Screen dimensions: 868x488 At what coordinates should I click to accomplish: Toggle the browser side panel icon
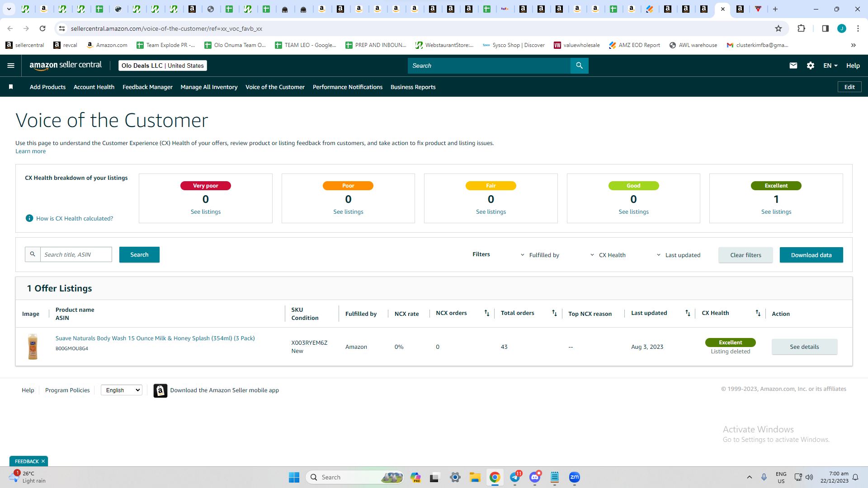click(825, 28)
